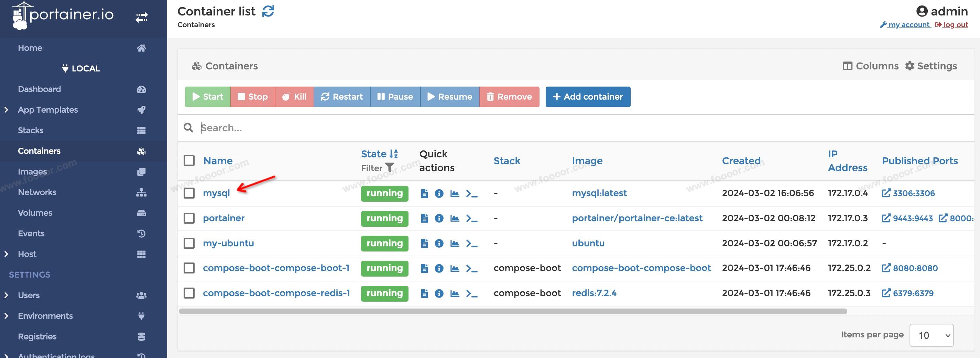Check the mysql container checkbox

point(189,193)
